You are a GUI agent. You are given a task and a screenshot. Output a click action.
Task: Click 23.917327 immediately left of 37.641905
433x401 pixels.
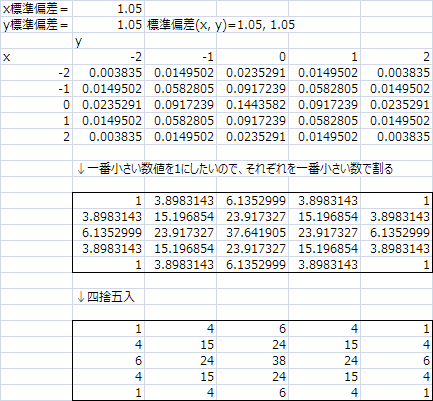click(x=180, y=233)
